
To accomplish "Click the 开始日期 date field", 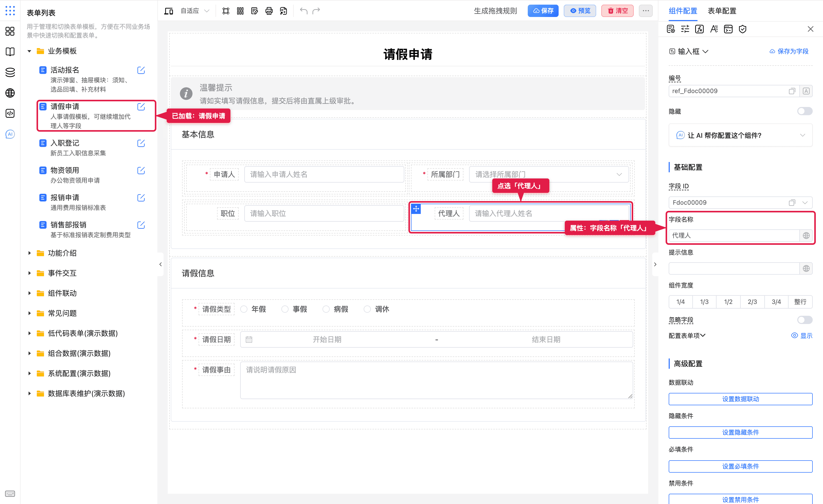I will point(327,340).
